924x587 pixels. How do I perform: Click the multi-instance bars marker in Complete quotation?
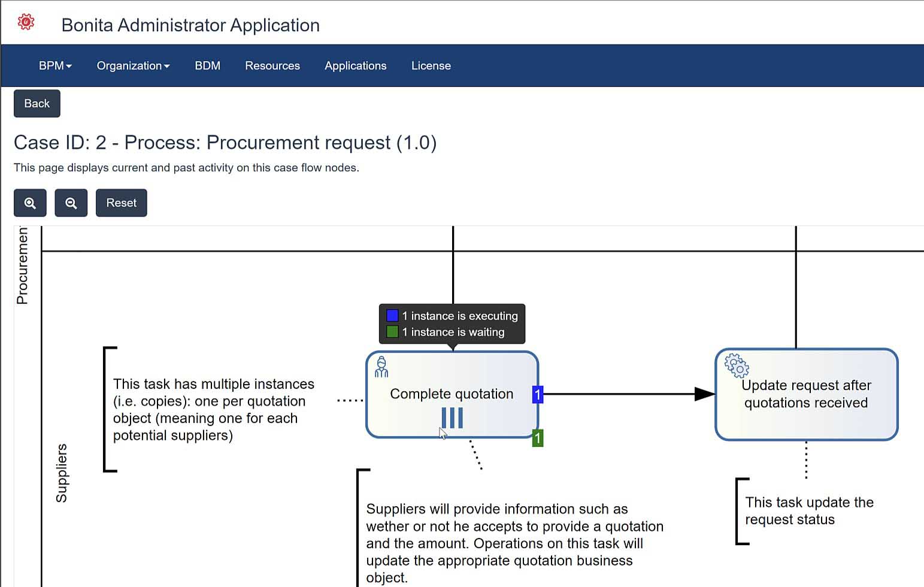pos(452,418)
